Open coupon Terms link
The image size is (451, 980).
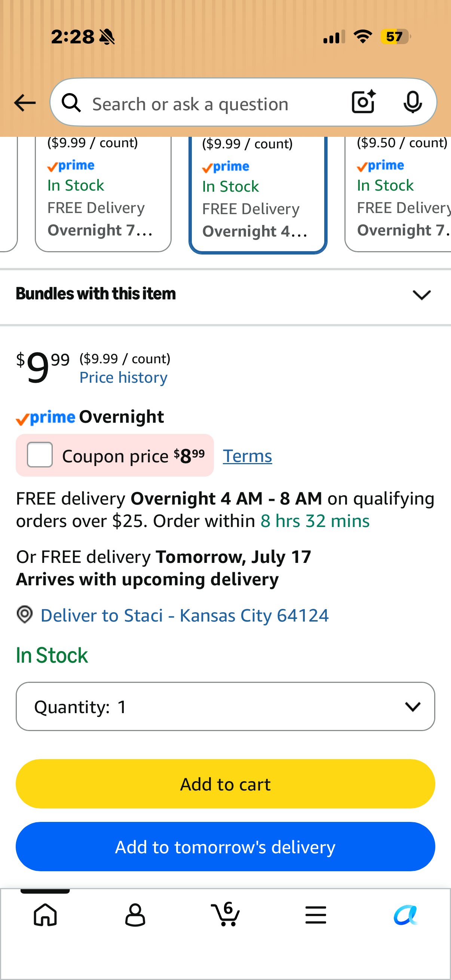[248, 456]
